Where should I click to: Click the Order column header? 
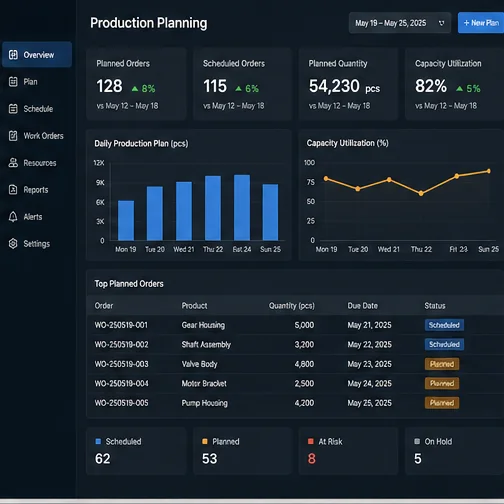tap(104, 306)
